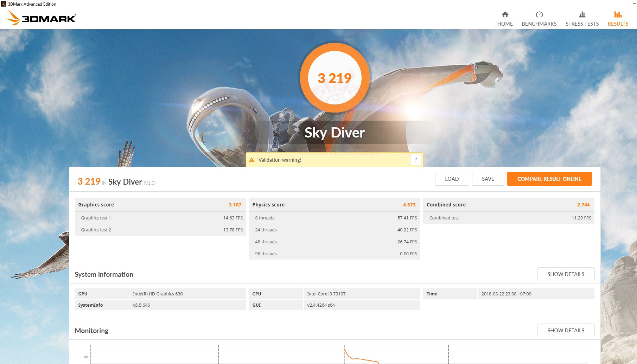Click the LOAD button
This screenshot has width=637, height=364.
[452, 179]
